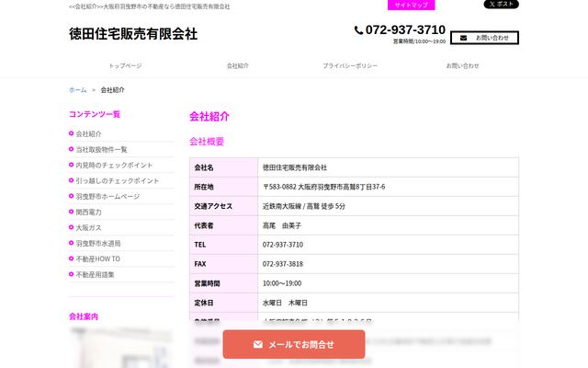The width and height of the screenshot is (588, 368).
Task: Open 羽曳野市水道局 sidebar link
Action: tap(98, 243)
